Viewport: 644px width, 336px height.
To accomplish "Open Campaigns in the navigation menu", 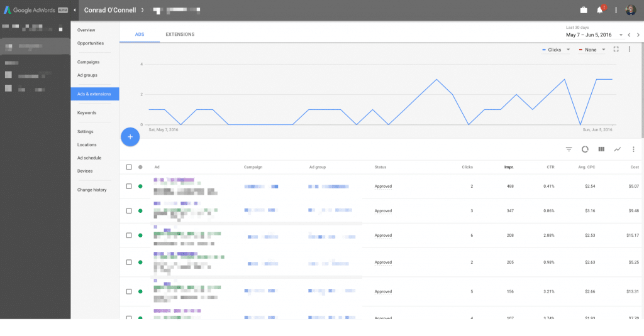I will point(88,62).
